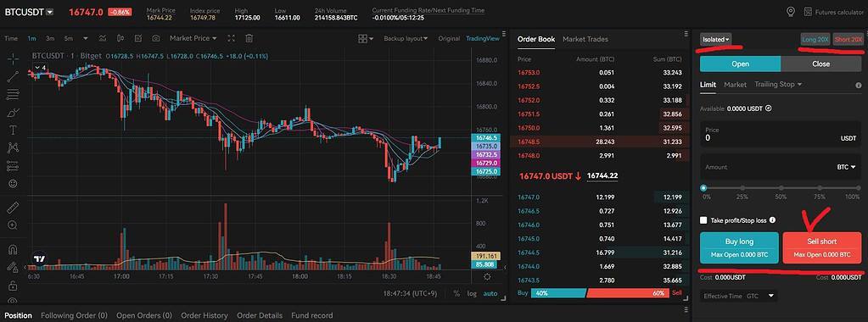Image resolution: width=868 pixels, height=322 pixels.
Task: Open the Following Order (0) tab
Action: [74, 315]
